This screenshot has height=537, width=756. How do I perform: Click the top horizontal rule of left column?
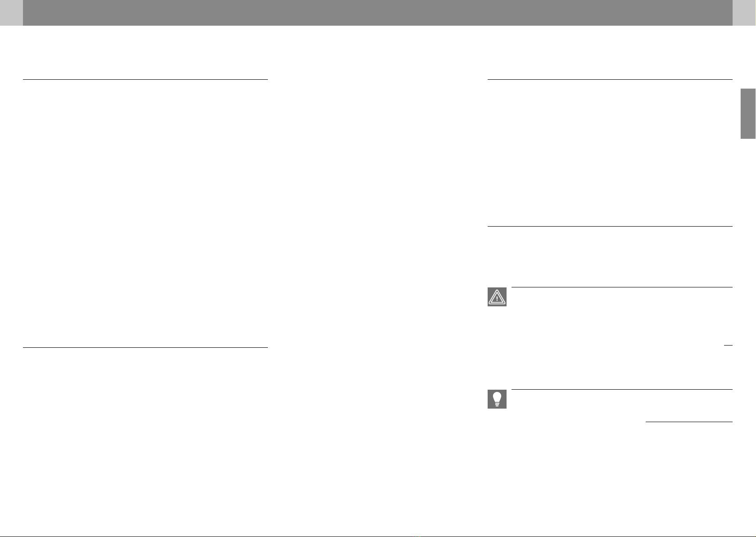pyautogui.click(x=145, y=79)
